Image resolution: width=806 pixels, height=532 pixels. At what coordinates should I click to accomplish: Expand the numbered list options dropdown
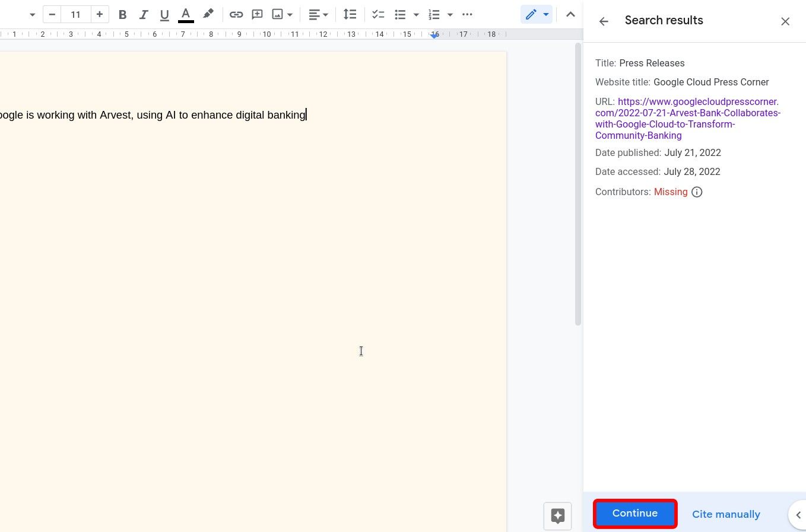coord(450,14)
